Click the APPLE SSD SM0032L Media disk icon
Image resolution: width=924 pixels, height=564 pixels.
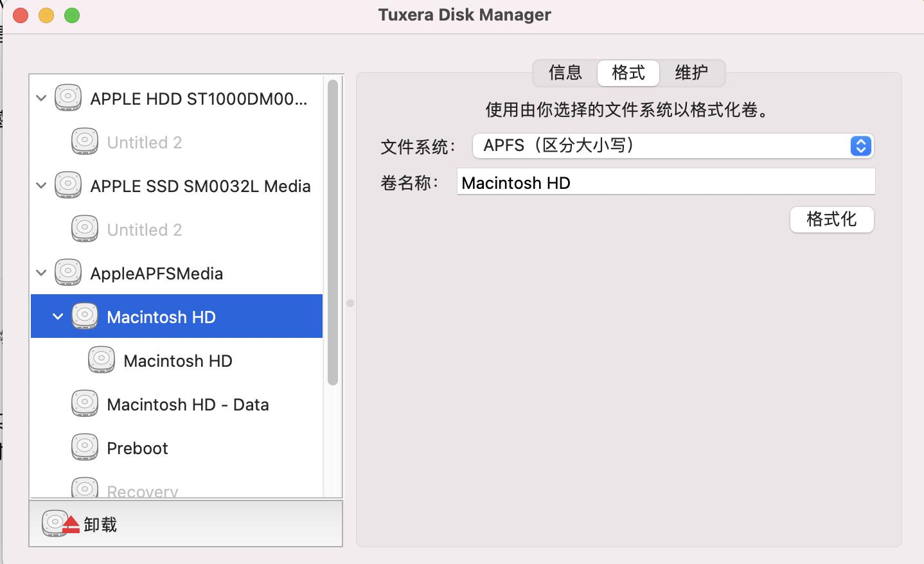tap(67, 185)
